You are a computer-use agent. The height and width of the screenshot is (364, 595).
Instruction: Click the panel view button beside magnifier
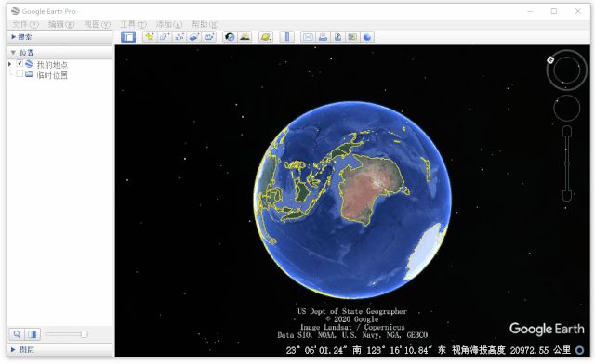click(33, 334)
